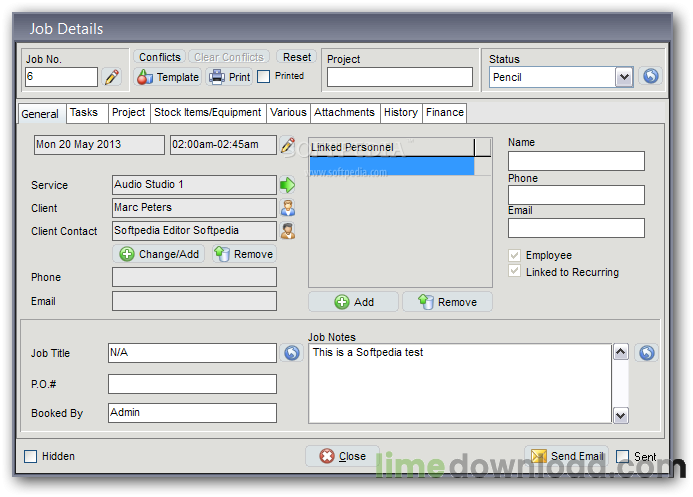Image resolution: width=693 pixels, height=497 pixels.
Task: Toggle the Hidden checkbox
Action: pos(30,456)
